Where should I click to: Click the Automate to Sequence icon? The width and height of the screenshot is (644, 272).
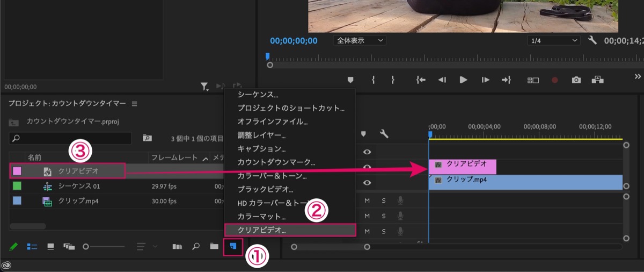pos(177,247)
